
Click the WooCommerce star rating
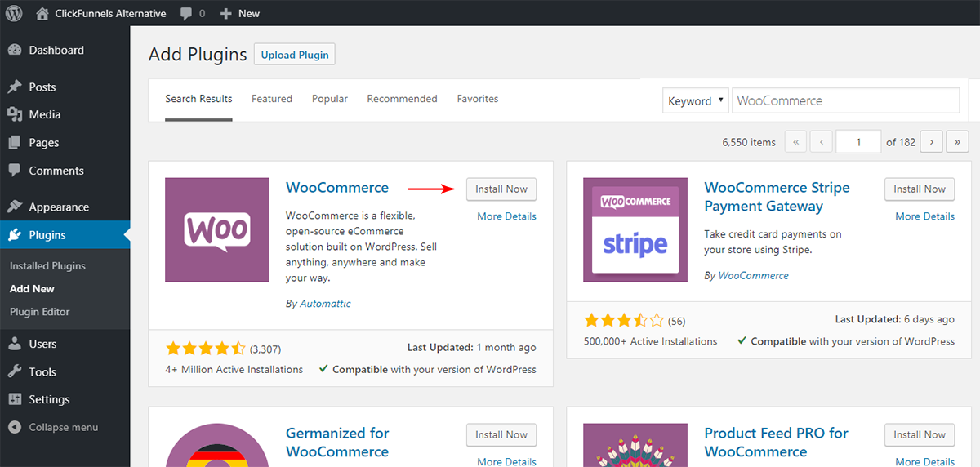pos(205,349)
